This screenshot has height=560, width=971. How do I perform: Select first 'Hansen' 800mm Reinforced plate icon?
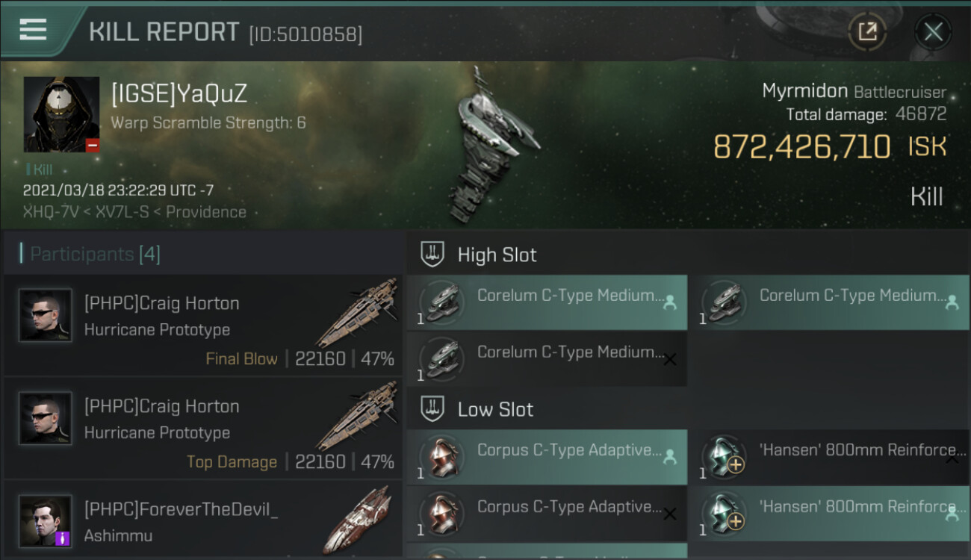[725, 456]
